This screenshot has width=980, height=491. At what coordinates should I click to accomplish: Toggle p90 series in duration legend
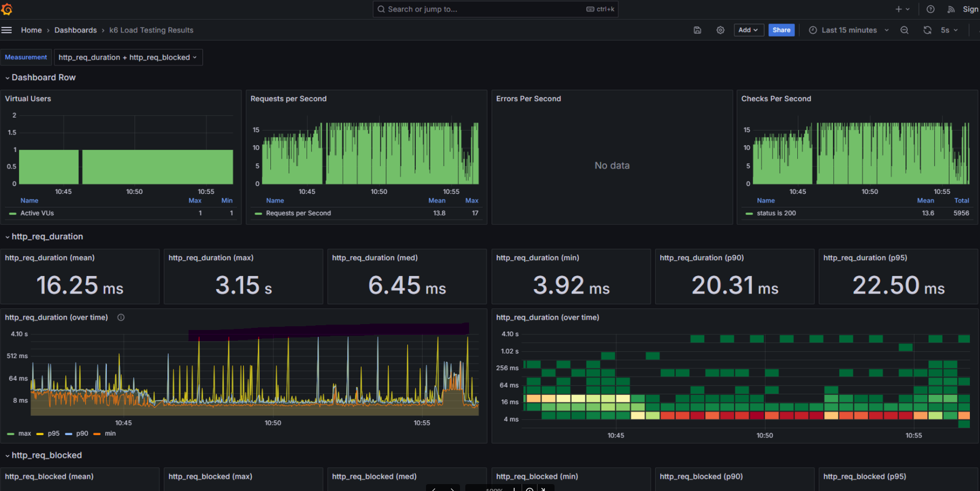coord(82,434)
